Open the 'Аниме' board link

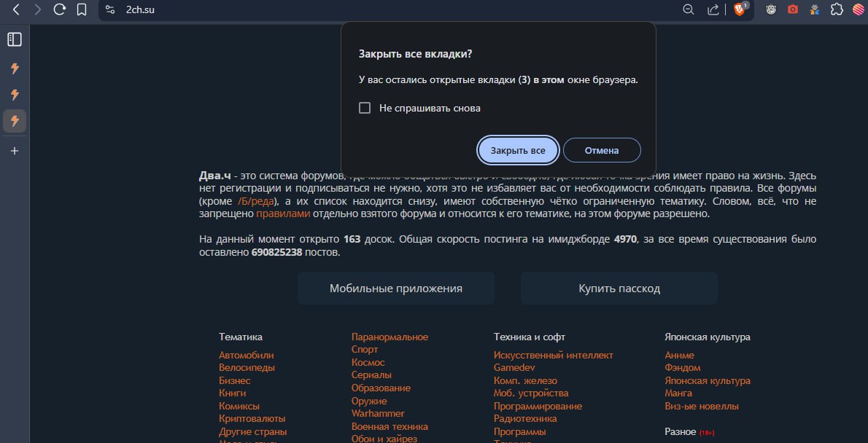point(679,355)
